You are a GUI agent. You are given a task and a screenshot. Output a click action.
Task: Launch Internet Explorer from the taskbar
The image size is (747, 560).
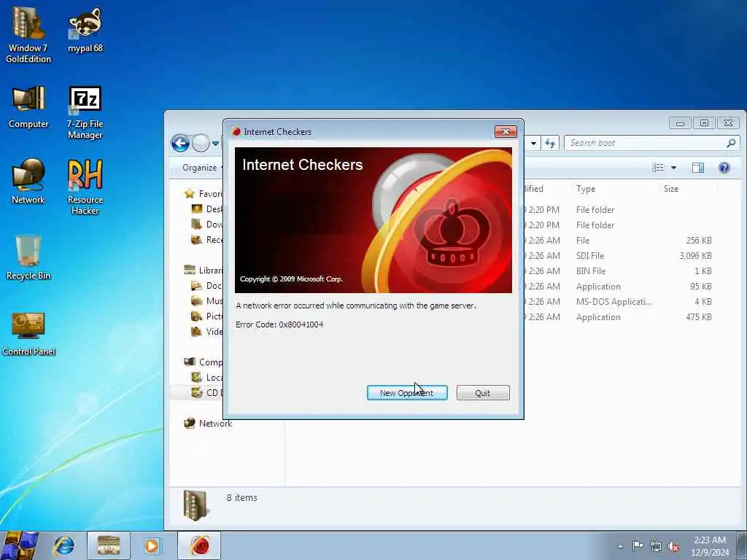63,545
